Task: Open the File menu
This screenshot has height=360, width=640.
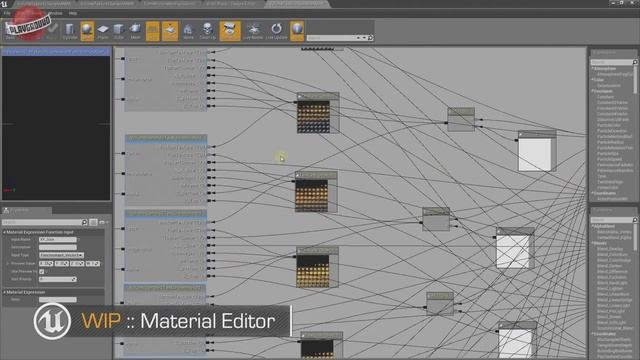Action: (7, 13)
